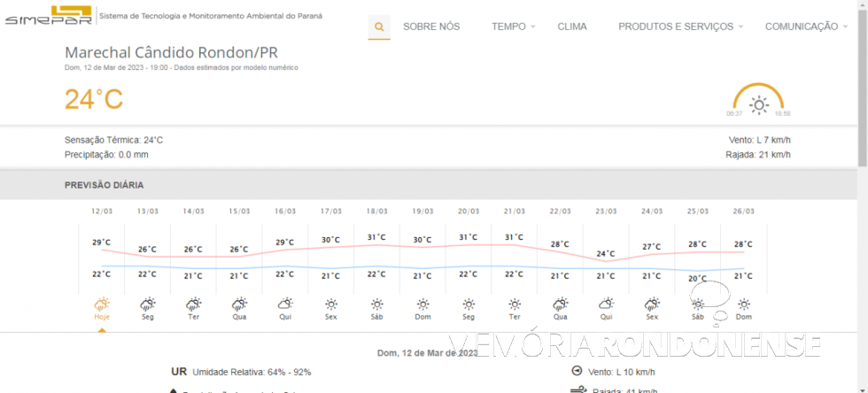Select Tuesday 21/03 sun icon
This screenshot has width=868, height=393.
coord(515,304)
